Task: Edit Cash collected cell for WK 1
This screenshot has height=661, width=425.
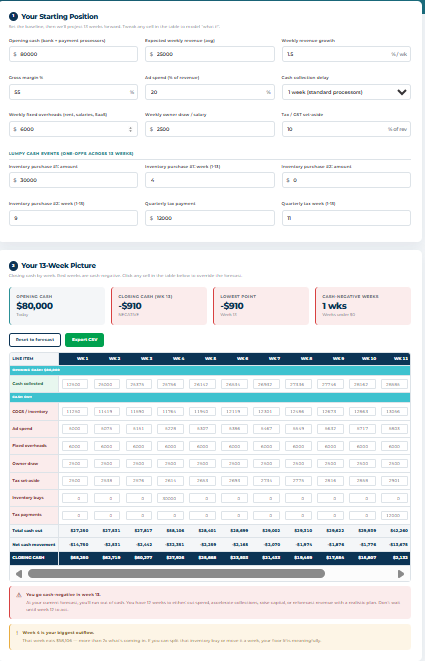Action: click(75, 384)
